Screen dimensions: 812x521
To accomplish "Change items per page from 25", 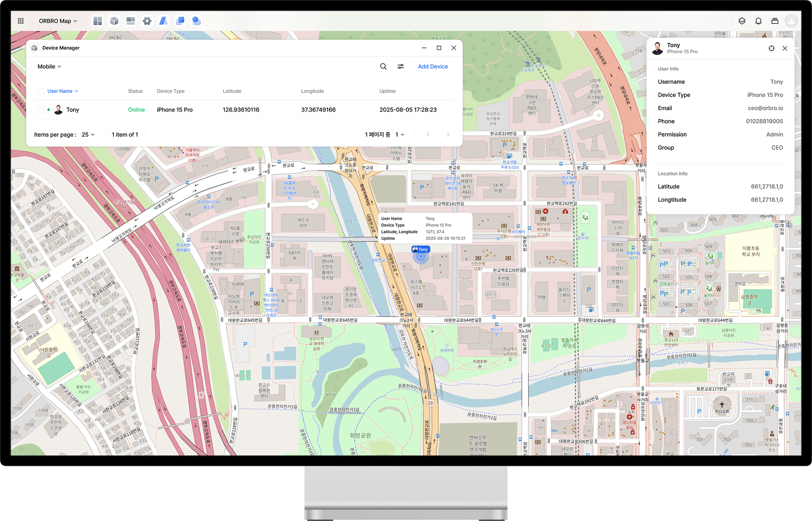I will click(x=88, y=134).
